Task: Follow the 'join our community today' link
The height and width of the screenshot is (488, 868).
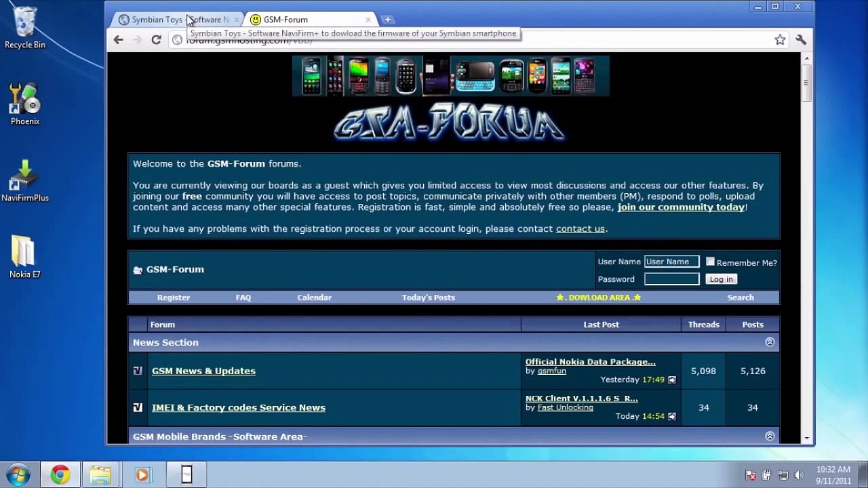Action: tap(681, 207)
